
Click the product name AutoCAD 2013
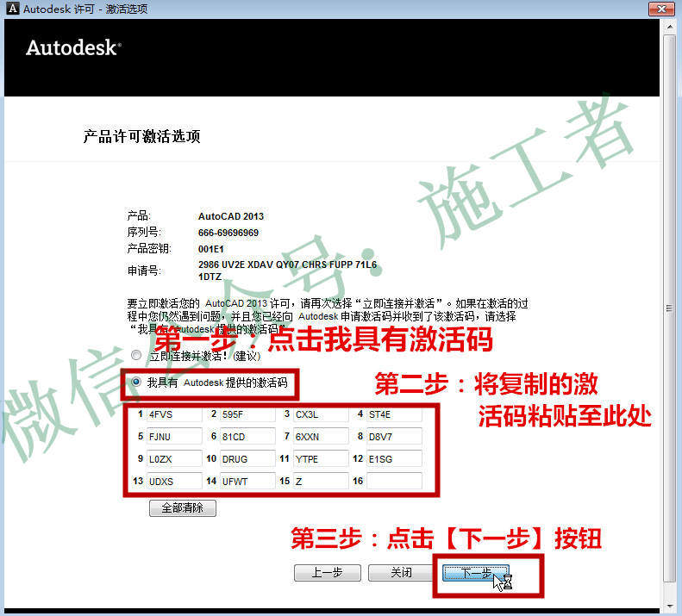click(x=231, y=216)
